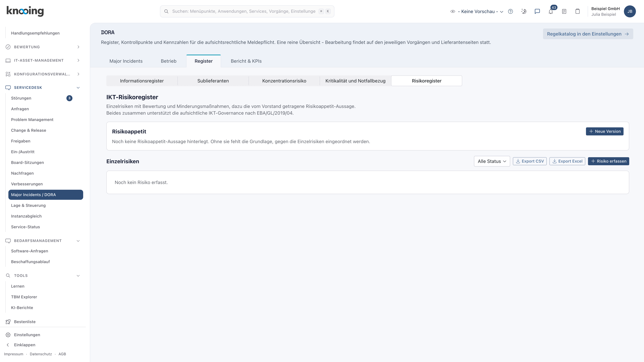This screenshot has width=644, height=362.
Task: Switch to the Major Incidents tab
Action: coord(126,61)
